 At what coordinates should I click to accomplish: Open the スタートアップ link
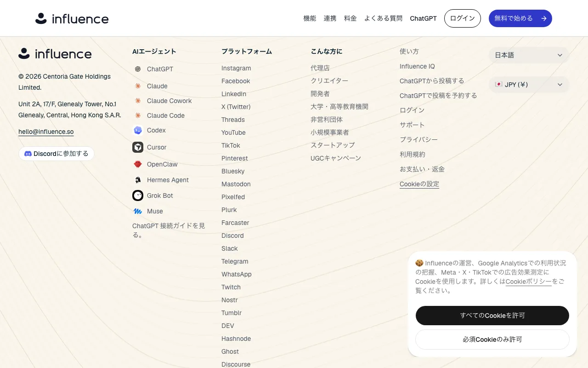[x=333, y=145]
